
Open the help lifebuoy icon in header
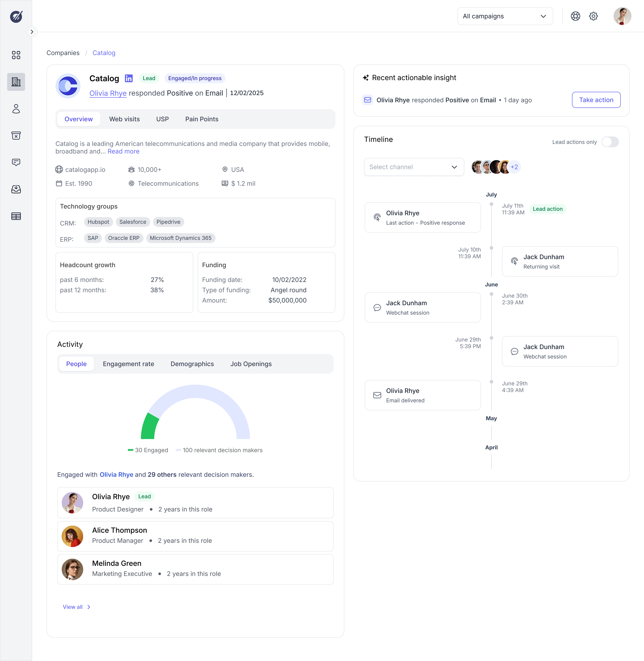click(x=575, y=16)
